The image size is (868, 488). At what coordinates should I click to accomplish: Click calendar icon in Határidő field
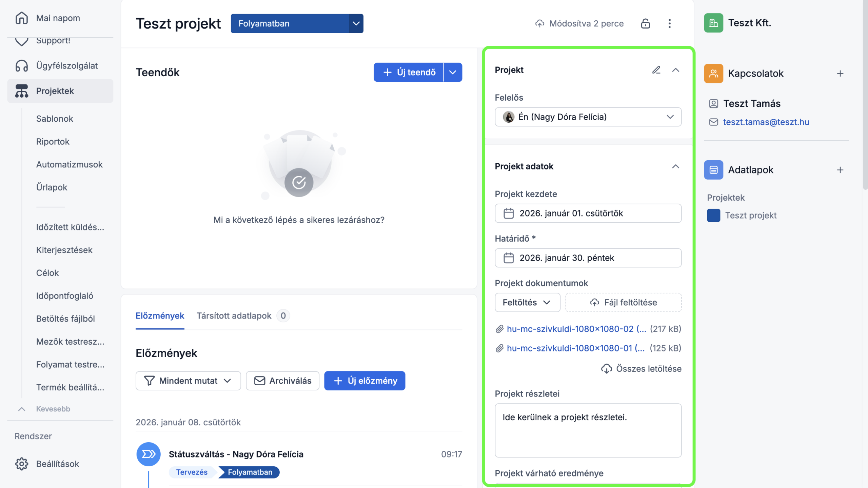tap(508, 258)
